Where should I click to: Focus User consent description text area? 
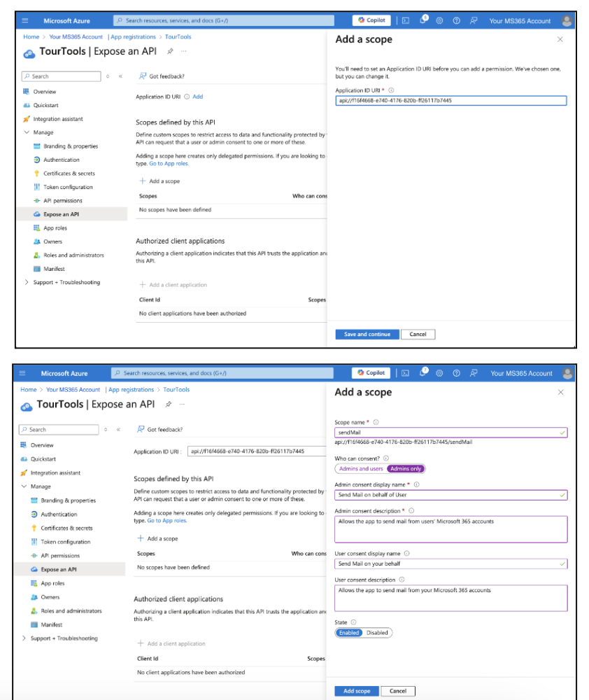(x=451, y=598)
